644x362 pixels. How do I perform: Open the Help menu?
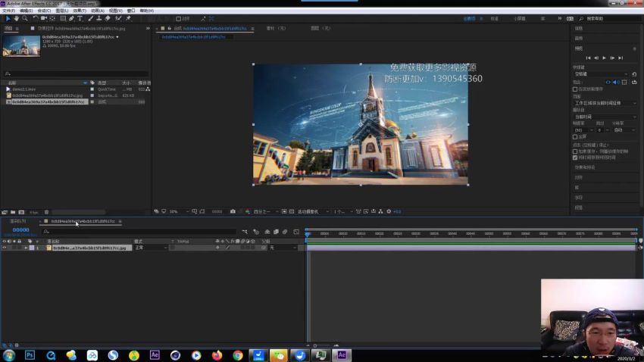tap(147, 11)
